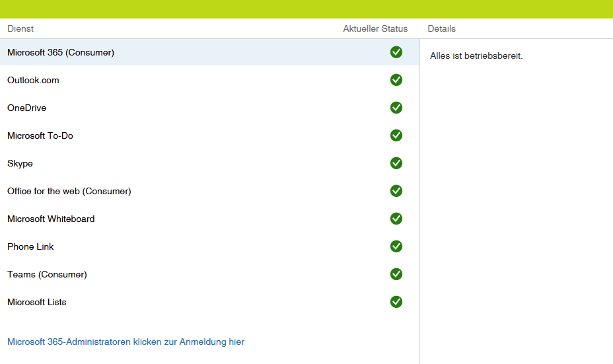Viewport: 613px width, 364px height.
Task: Click the checkmark for Office for the web
Action: [x=396, y=191]
